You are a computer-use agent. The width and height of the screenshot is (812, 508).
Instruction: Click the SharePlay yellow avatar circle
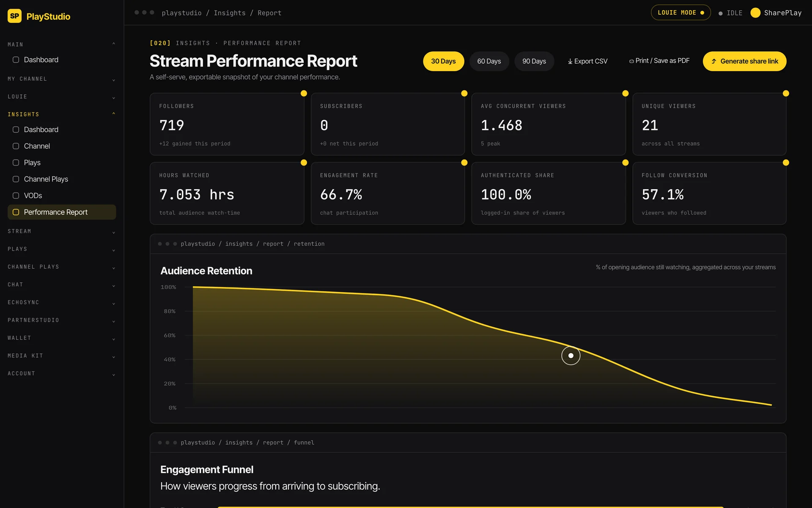coord(755,13)
